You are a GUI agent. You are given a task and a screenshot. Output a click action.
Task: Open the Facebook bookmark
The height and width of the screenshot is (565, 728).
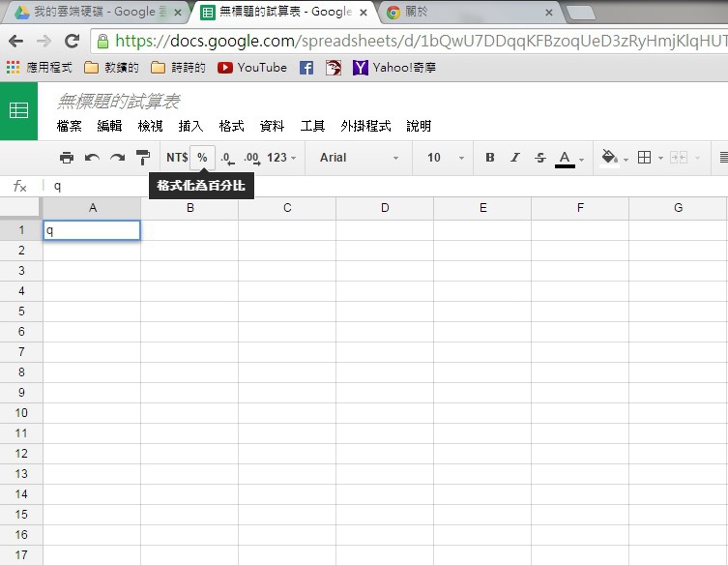tap(306, 68)
